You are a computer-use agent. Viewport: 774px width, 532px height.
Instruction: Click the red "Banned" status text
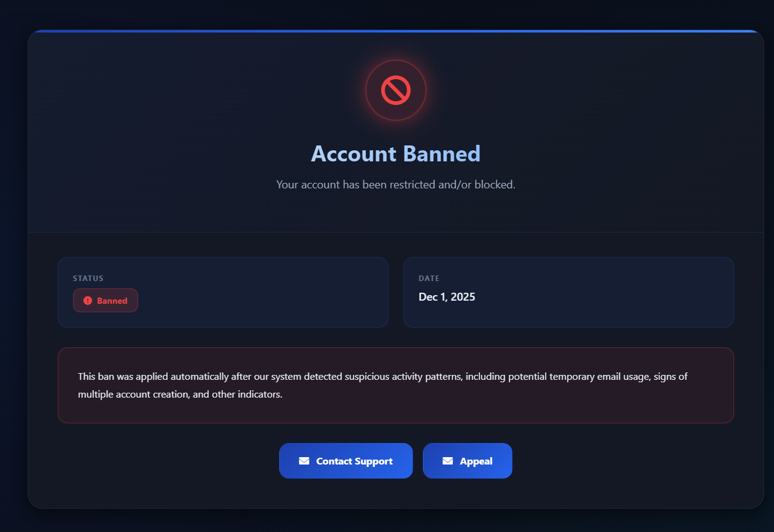(112, 301)
